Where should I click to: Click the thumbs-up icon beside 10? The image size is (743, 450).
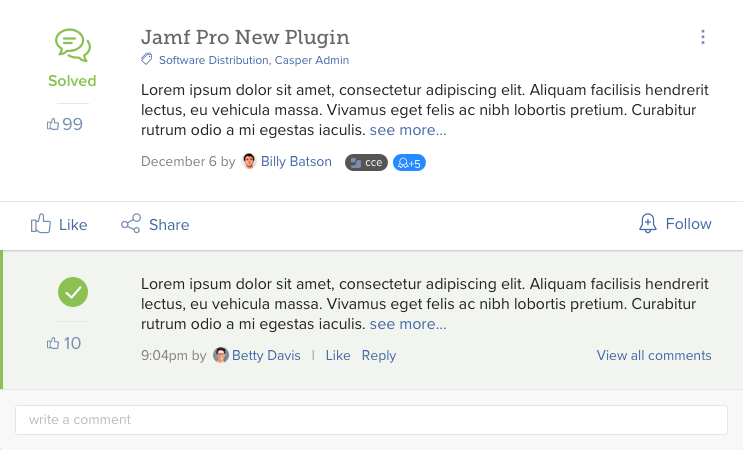[x=53, y=343]
